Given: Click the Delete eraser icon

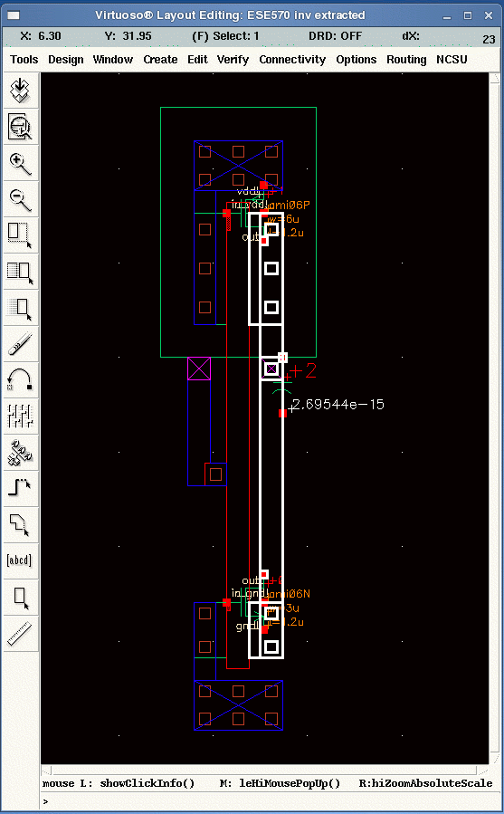Looking at the screenshot, I should click(20, 343).
